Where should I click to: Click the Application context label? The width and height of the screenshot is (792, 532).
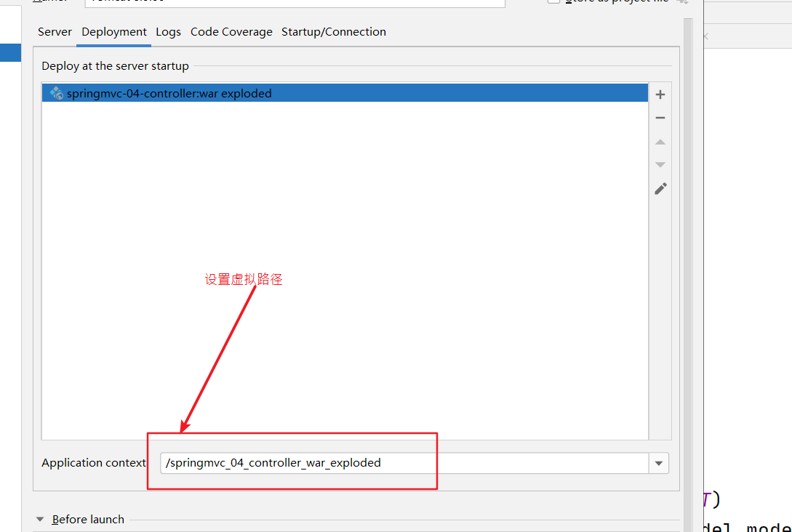tap(94, 463)
